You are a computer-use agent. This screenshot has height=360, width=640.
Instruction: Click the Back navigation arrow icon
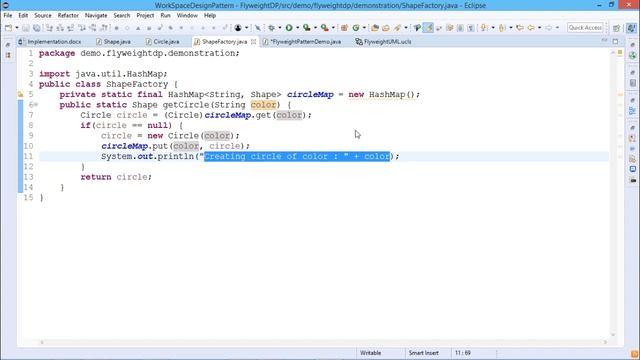pos(531,28)
